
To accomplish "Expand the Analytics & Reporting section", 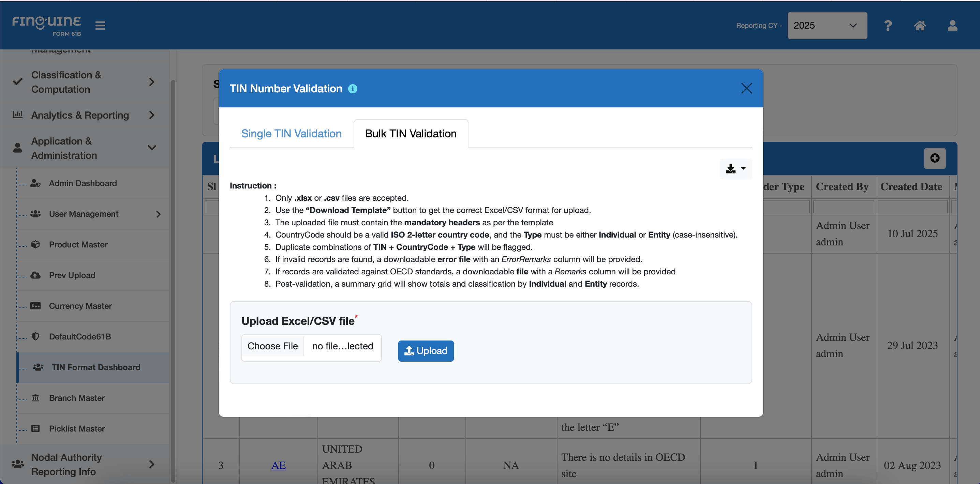I will tap(80, 115).
